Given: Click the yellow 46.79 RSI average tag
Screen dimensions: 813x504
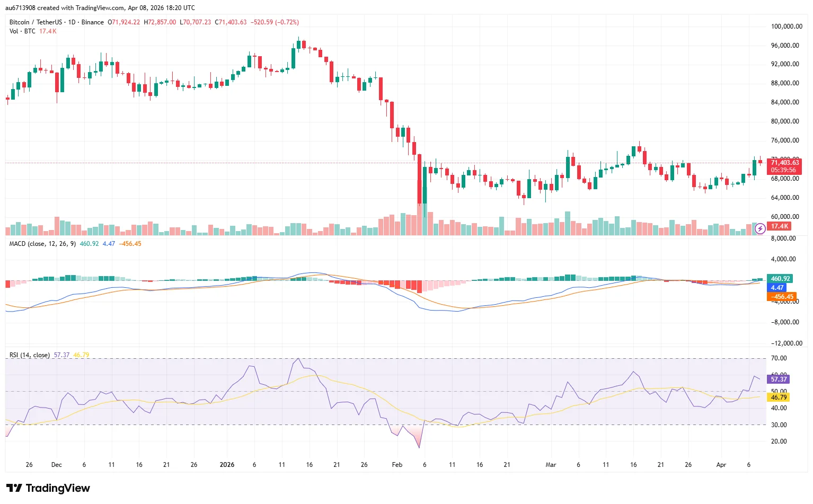Looking at the screenshot, I should (x=778, y=397).
